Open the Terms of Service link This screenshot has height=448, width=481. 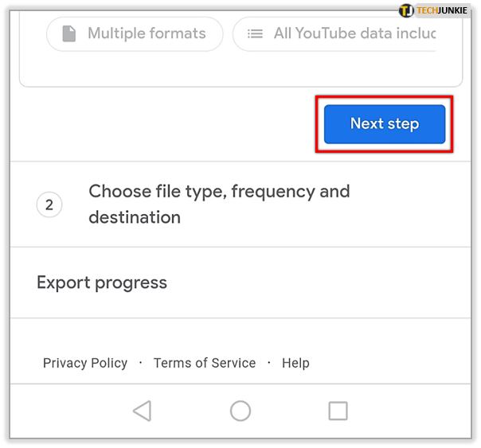pos(205,363)
